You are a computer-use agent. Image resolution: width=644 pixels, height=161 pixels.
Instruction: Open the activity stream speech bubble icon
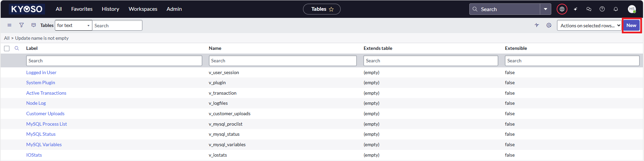point(34,25)
